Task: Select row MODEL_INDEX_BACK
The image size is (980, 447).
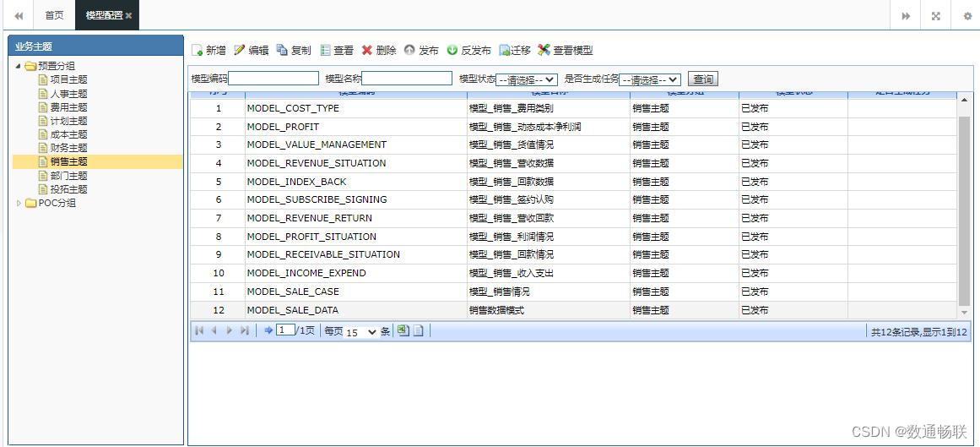Action: [573, 182]
